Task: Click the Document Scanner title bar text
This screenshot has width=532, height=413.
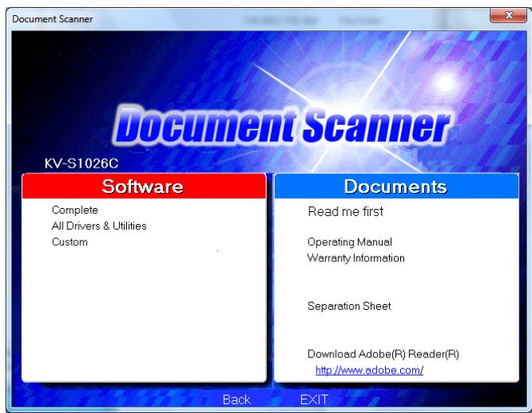Action: [x=52, y=19]
